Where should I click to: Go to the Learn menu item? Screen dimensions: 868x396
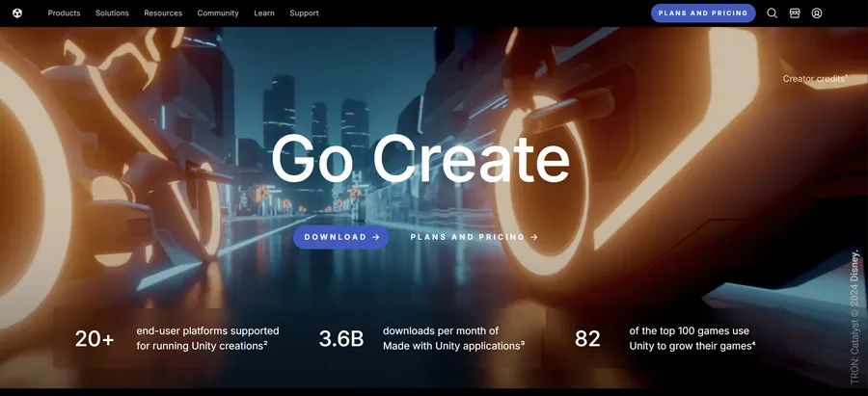[264, 13]
